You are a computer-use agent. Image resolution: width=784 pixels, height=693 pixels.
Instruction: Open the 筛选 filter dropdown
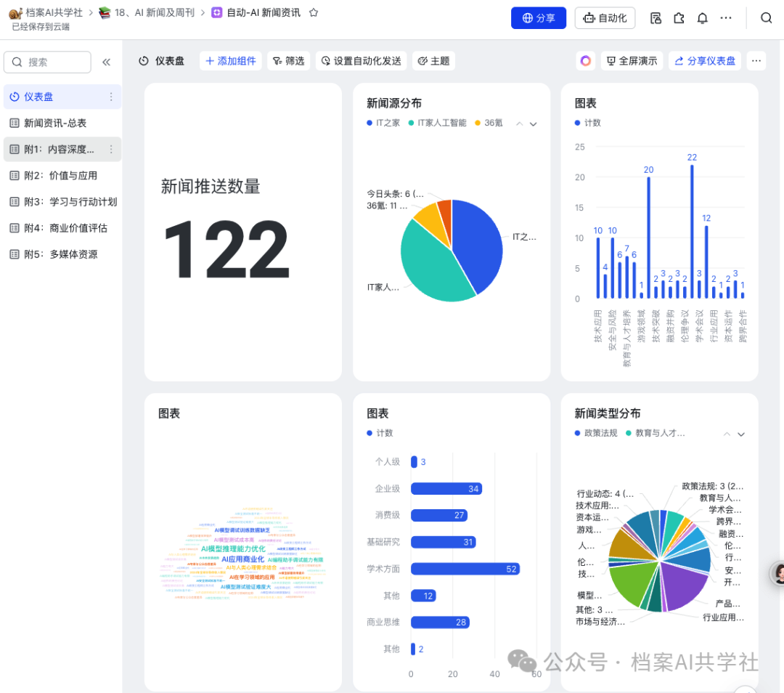(x=288, y=61)
